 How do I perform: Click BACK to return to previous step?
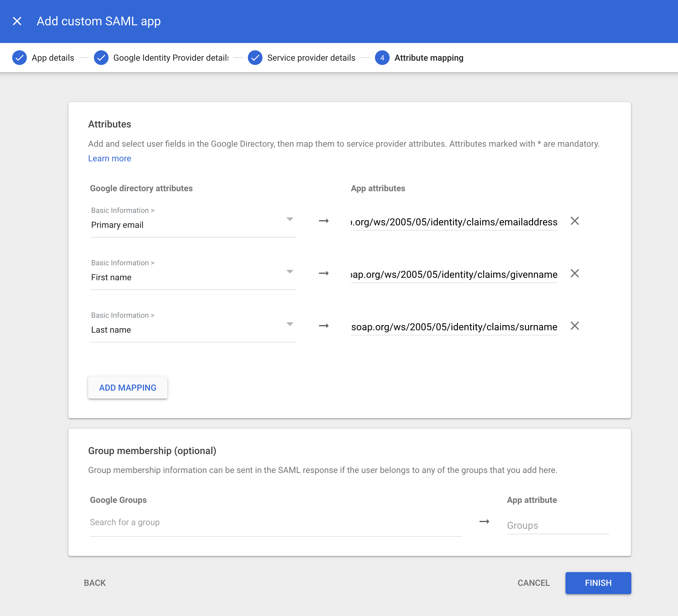tap(95, 583)
